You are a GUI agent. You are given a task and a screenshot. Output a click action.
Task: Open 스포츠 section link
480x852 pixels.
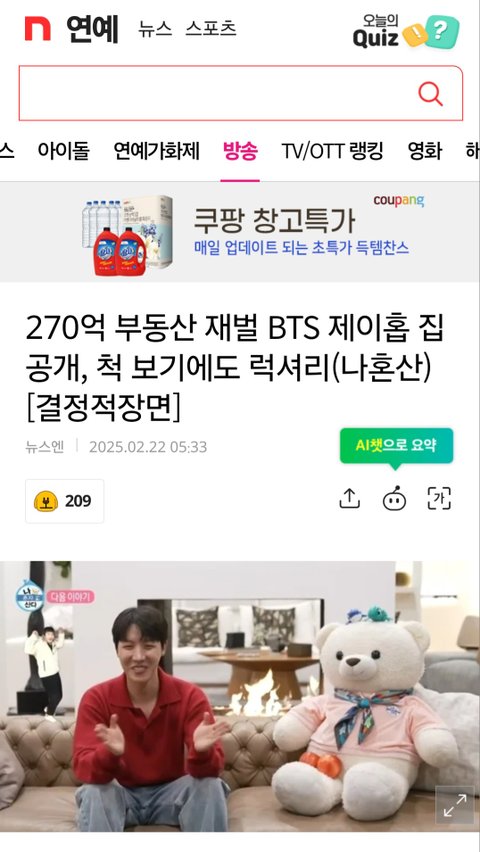(211, 29)
